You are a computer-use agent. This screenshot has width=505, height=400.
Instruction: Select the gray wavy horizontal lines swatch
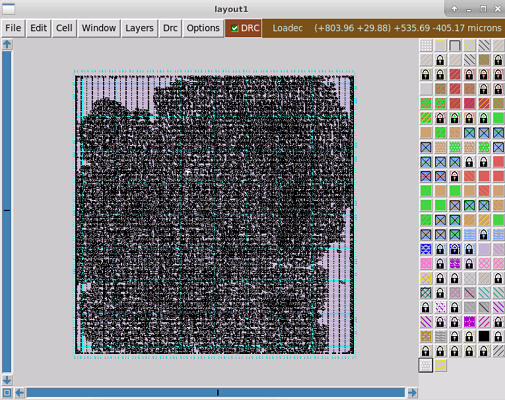click(440, 336)
